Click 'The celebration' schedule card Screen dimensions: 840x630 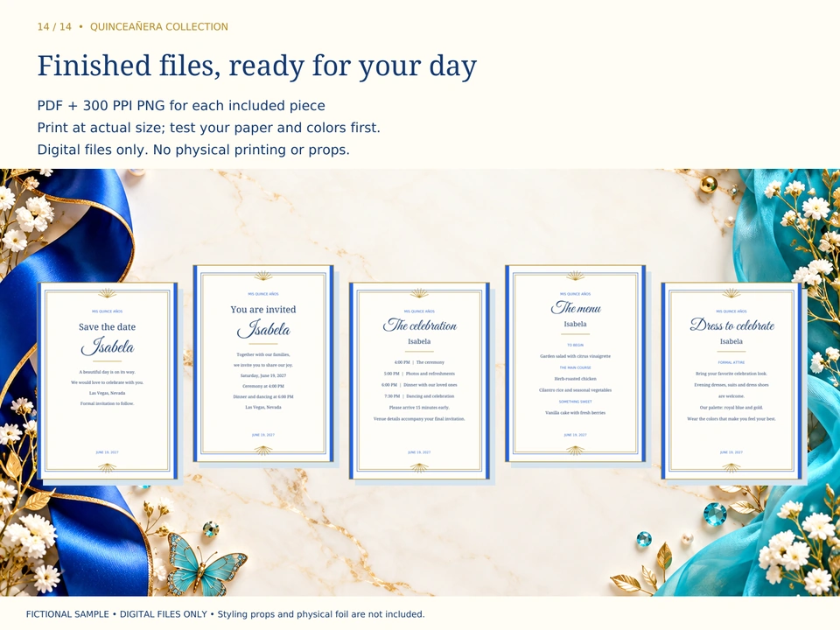pyautogui.click(x=419, y=381)
